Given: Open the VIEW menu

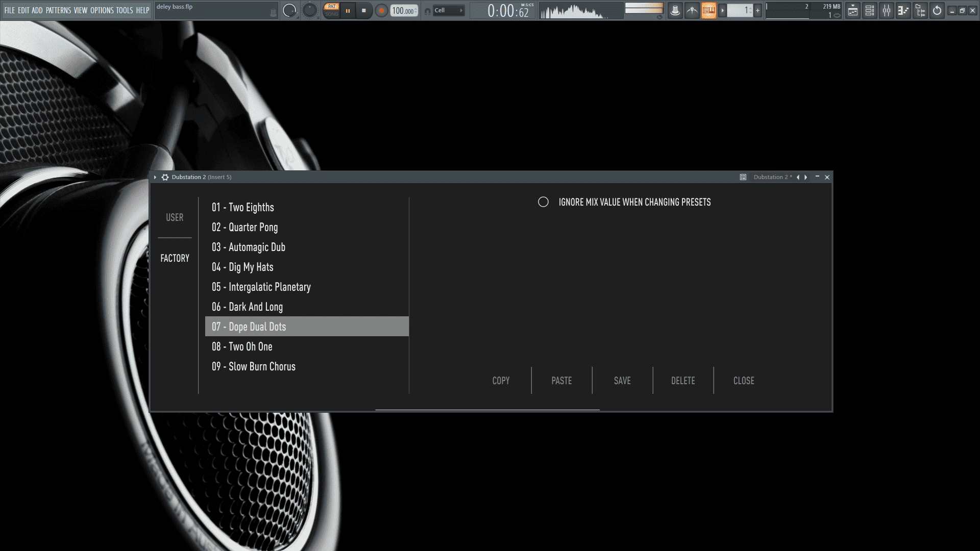Looking at the screenshot, I should (81, 10).
